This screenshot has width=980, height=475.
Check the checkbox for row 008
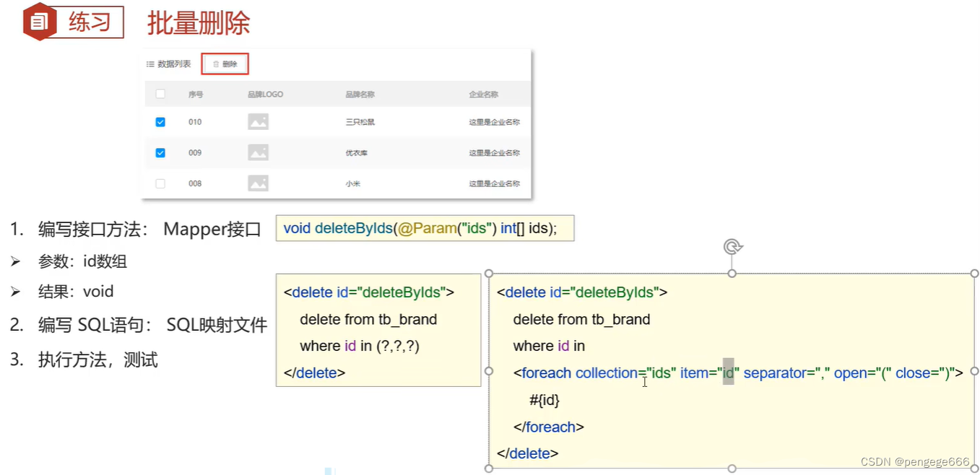(x=160, y=183)
